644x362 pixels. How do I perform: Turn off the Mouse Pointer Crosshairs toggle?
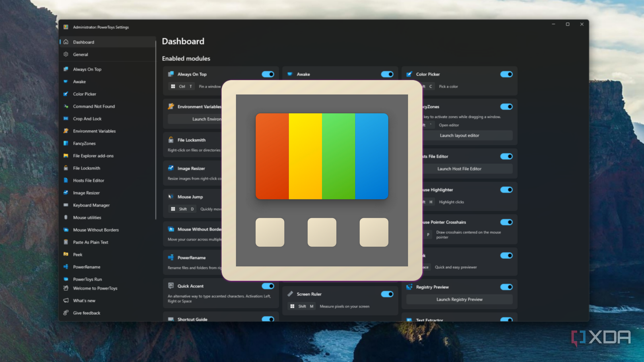(506, 222)
